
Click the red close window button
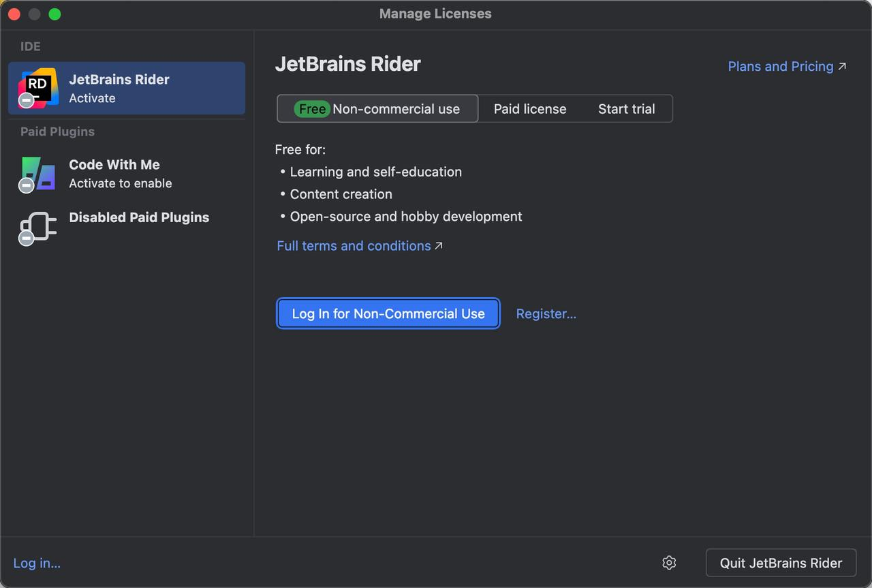[14, 14]
